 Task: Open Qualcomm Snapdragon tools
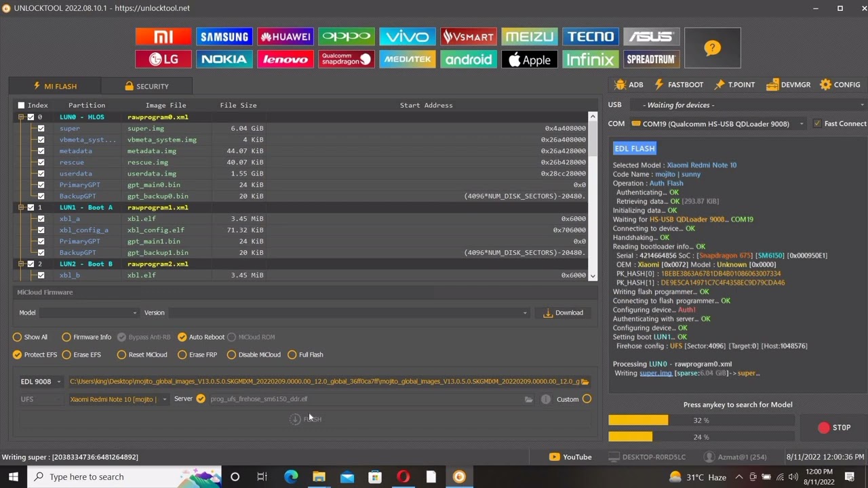coord(347,60)
